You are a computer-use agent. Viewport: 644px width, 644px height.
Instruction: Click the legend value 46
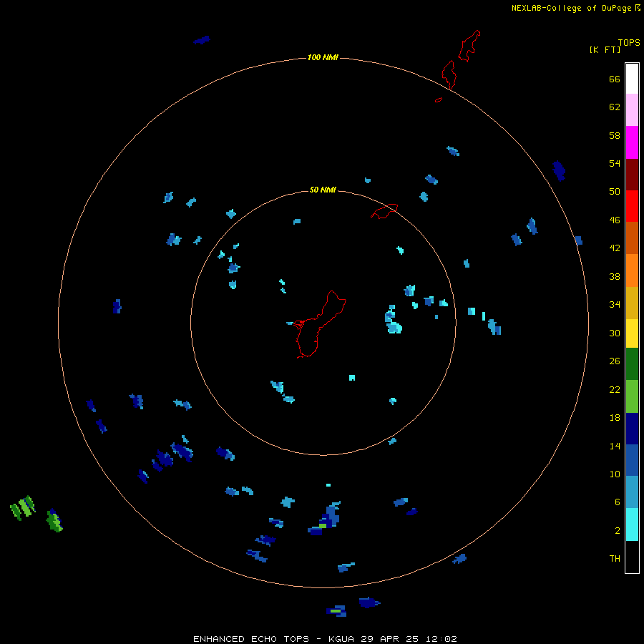coord(615,220)
